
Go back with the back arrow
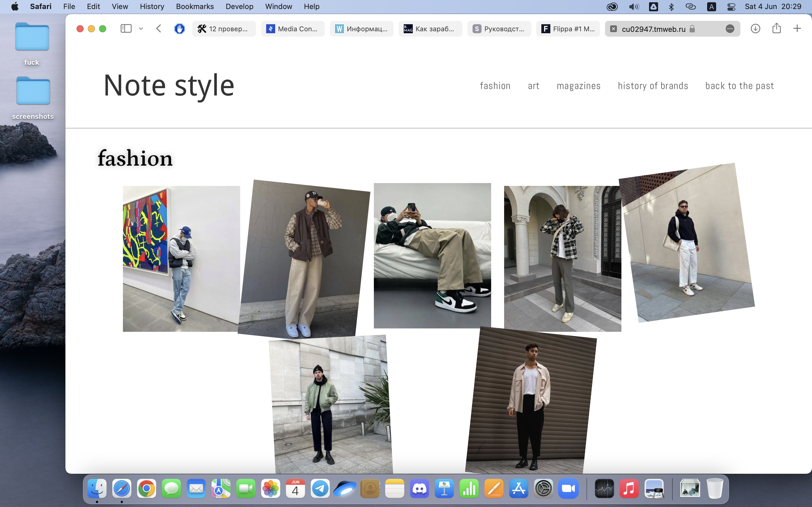(159, 28)
